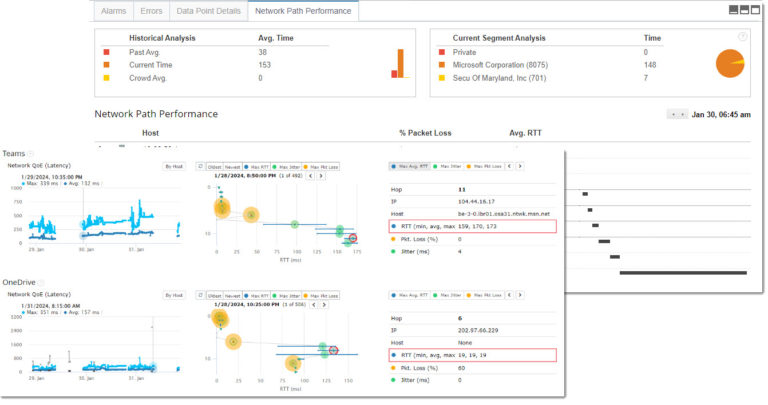The width and height of the screenshot is (768, 405).
Task: Click host name be-3-0.ibr01 msn.net
Action: [x=504, y=214]
